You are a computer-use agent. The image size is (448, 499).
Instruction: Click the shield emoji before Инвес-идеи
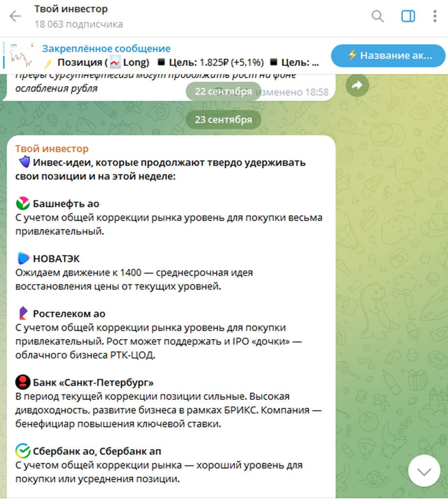click(24, 162)
